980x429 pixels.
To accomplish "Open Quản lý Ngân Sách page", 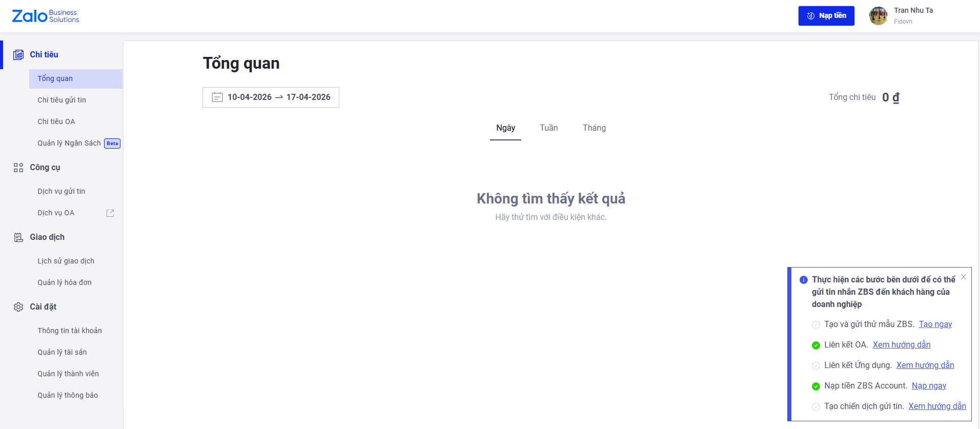I will [x=69, y=144].
